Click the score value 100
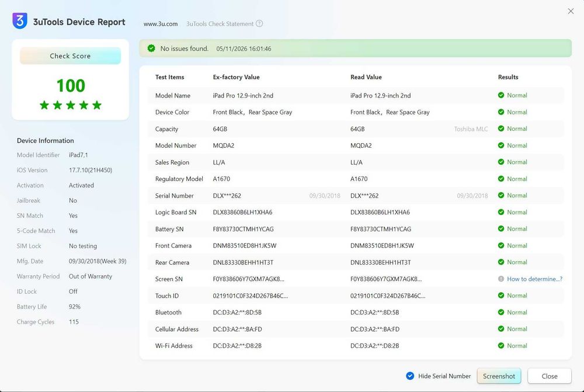Screen dimensions: 584x392 point(71,85)
